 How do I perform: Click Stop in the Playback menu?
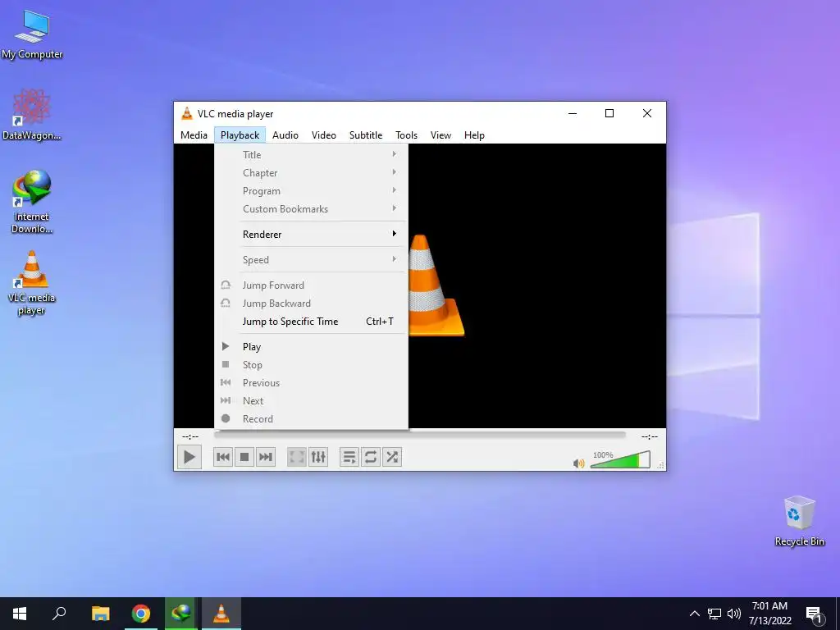[311, 365]
